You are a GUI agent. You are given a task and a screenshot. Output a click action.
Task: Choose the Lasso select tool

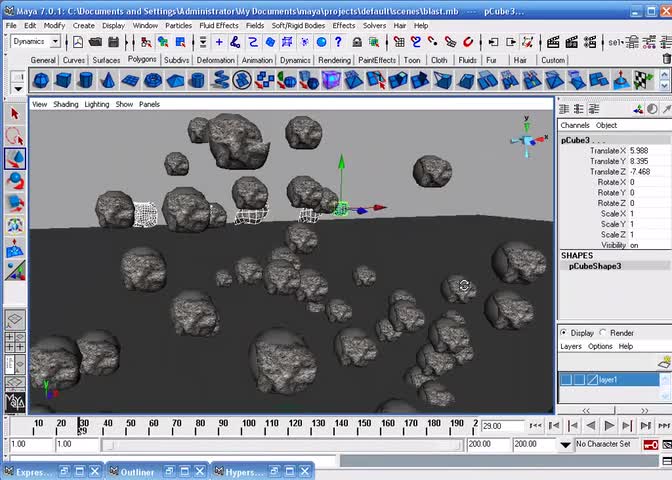15,136
